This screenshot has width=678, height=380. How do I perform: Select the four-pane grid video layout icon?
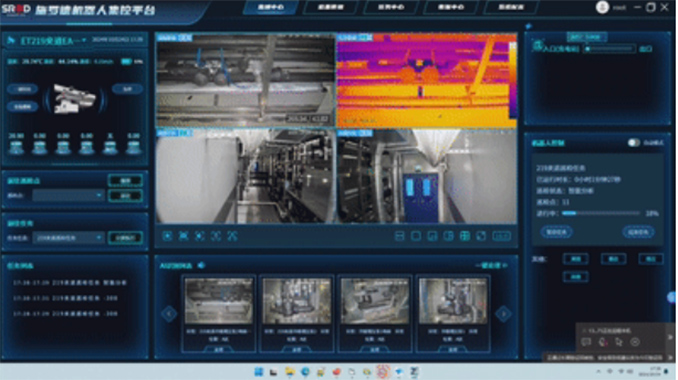[465, 236]
